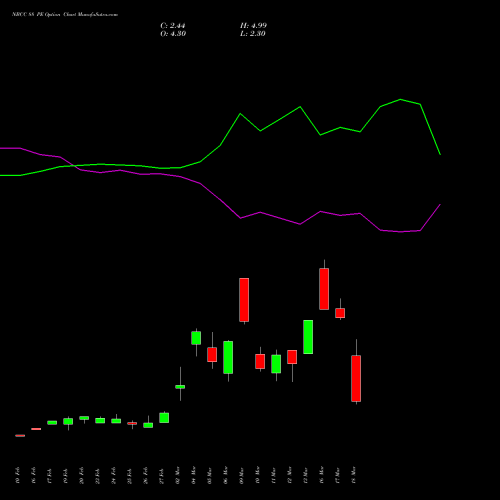Image resolution: width=500 pixels, height=500 pixels.
Task: Select the 09 Mar date label
Action: pyautogui.click(x=242, y=476)
